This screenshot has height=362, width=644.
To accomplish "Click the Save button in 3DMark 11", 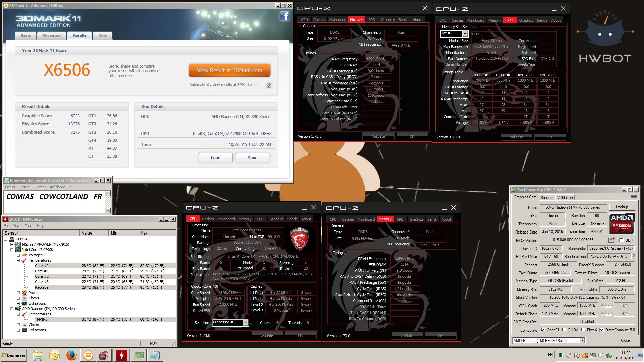I will click(252, 158).
